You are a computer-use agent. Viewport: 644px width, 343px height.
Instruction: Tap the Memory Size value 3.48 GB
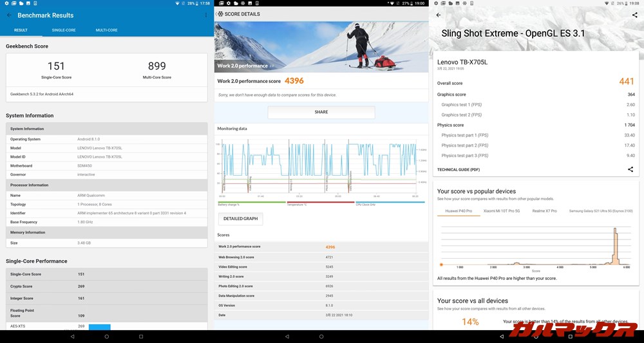click(x=84, y=243)
